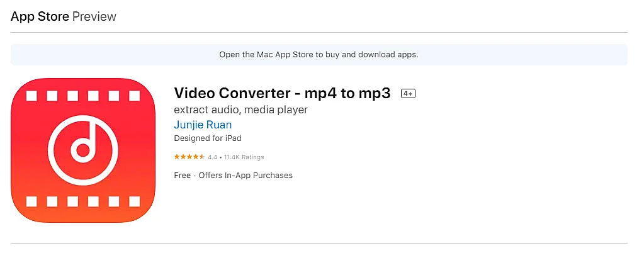Open the 11.4K Ratings text
Viewport: 644px width, 253px height.
[x=244, y=157]
